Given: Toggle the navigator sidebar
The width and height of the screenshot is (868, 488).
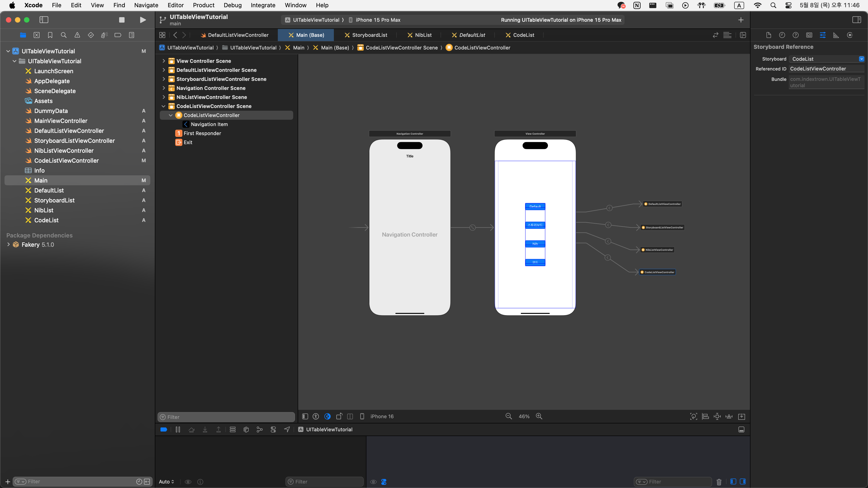Looking at the screenshot, I should pos(44,20).
